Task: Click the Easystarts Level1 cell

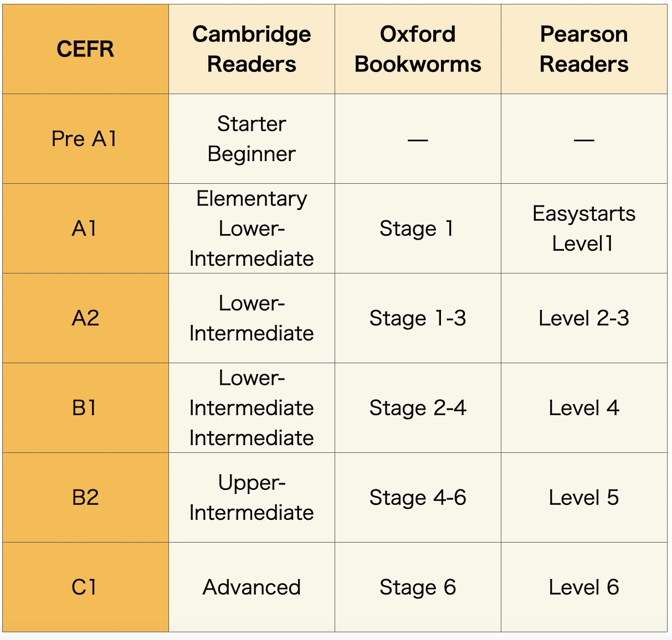Action: click(x=584, y=228)
